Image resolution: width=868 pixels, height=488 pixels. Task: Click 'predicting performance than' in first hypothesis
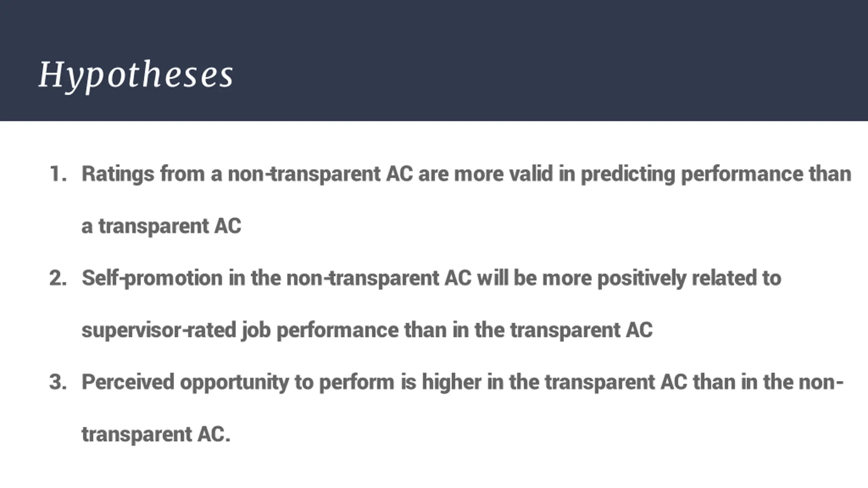tap(716, 175)
